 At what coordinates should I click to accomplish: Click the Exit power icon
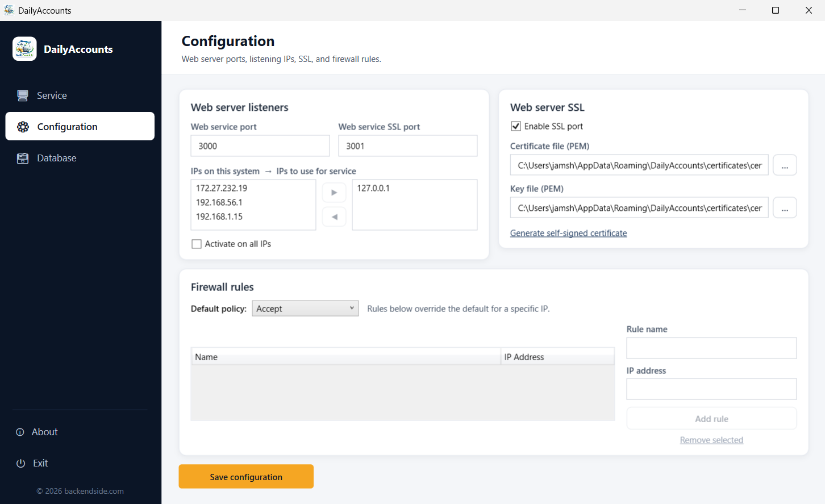click(x=21, y=463)
